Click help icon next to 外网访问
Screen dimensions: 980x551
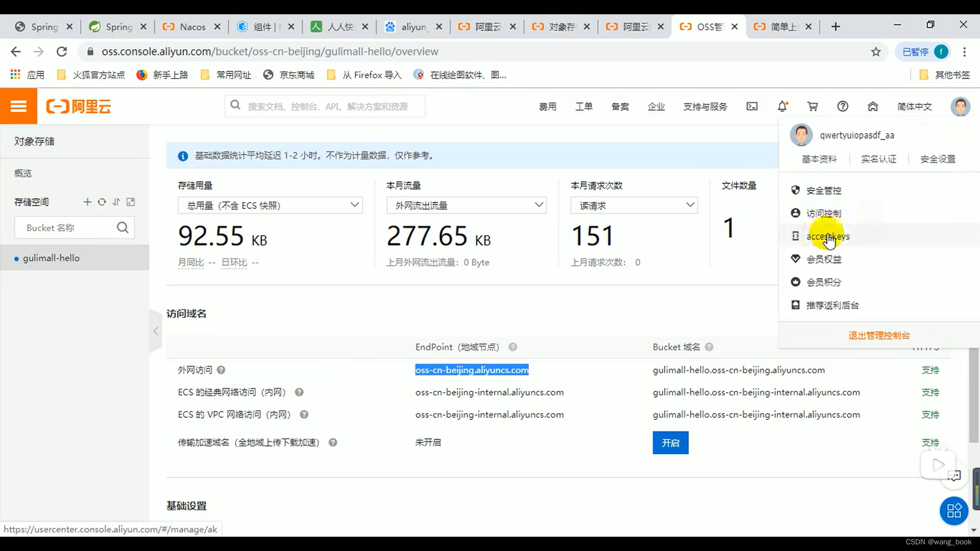(x=221, y=370)
